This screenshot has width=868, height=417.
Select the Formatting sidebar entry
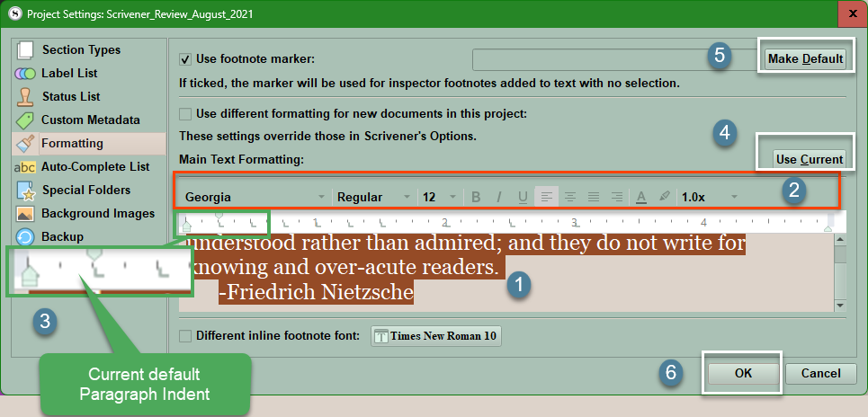pos(88,143)
